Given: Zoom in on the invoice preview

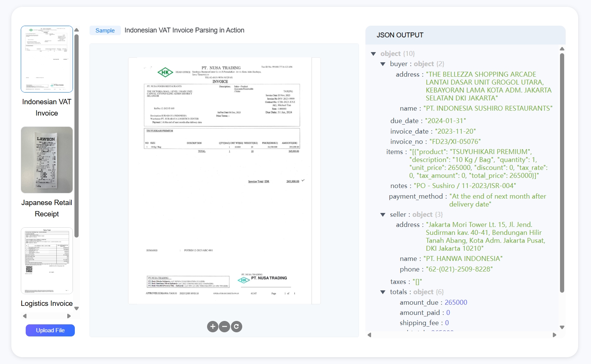Looking at the screenshot, I should point(213,327).
